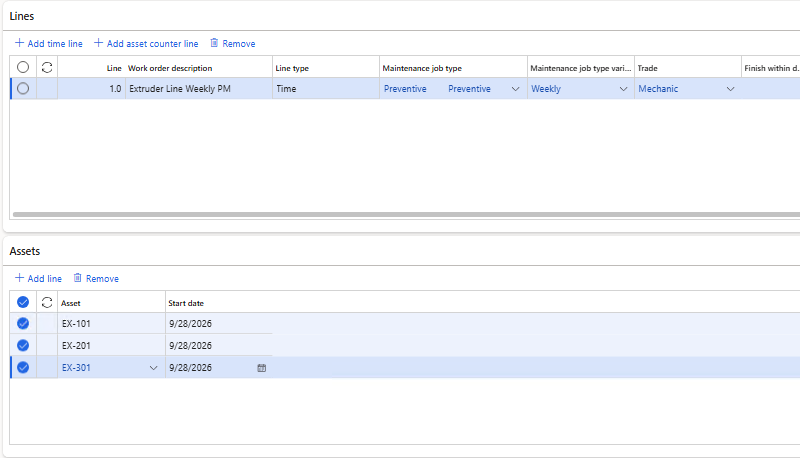Viewport: 800px width, 458px height.
Task: Click the Lines grid horizontal scrollbar
Action: 406,215
